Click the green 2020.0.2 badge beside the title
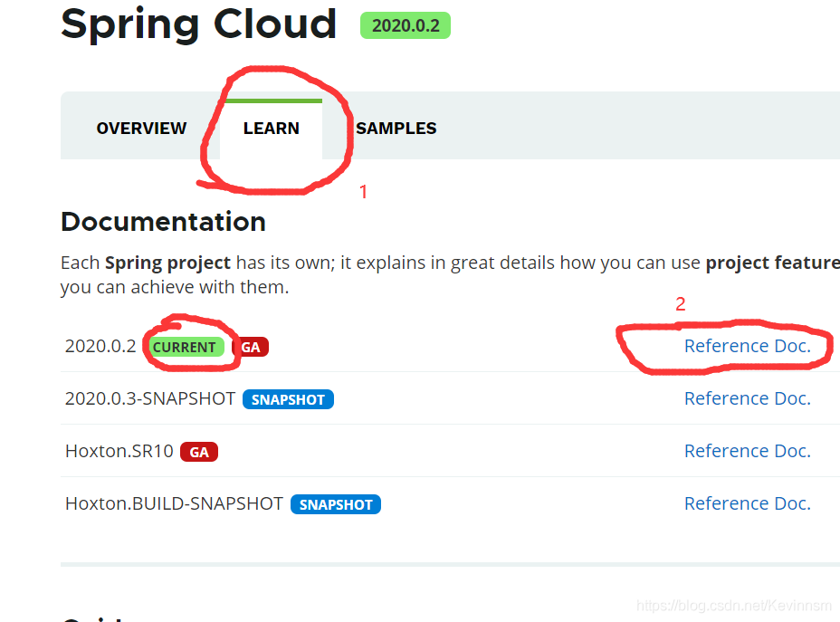 [x=405, y=25]
